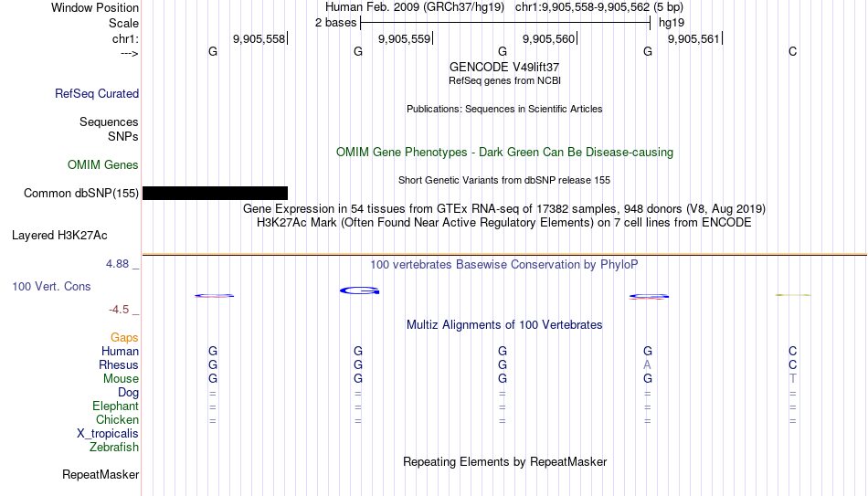
Task: Click the 2 bases scale bar
Action: coord(505,23)
